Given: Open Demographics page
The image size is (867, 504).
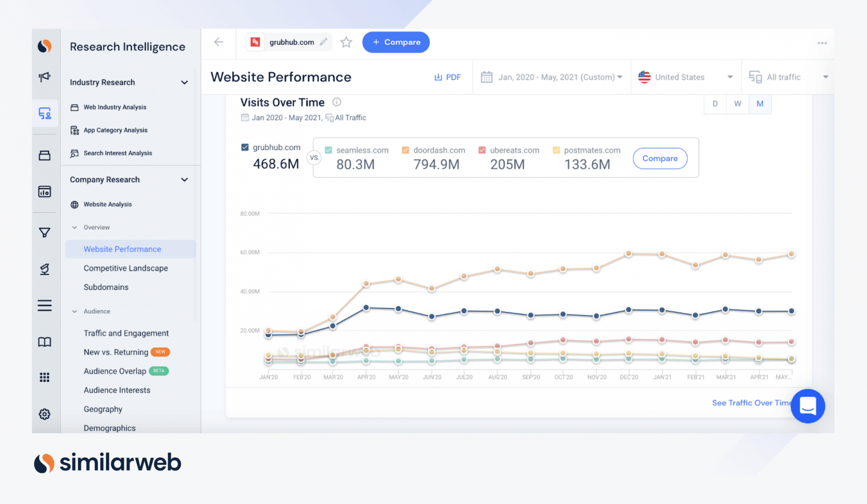Looking at the screenshot, I should pyautogui.click(x=109, y=428).
